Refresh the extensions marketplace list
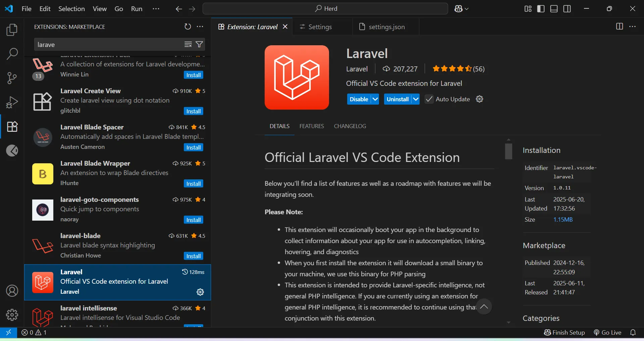The width and height of the screenshot is (644, 341). 188,26
